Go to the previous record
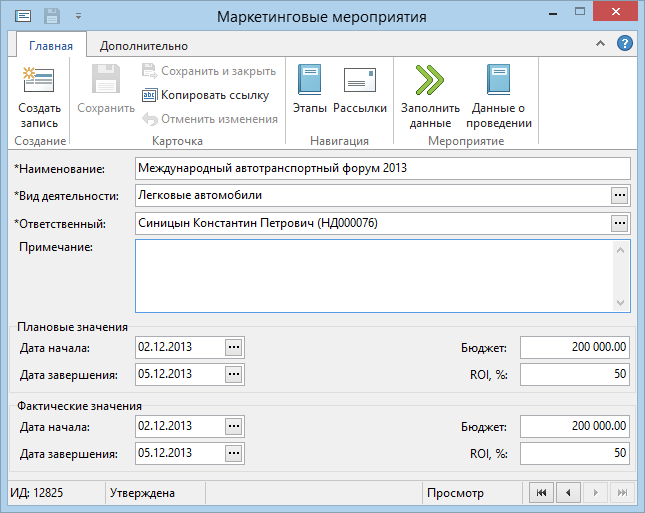Viewport: 645px width, 513px height. point(568,493)
